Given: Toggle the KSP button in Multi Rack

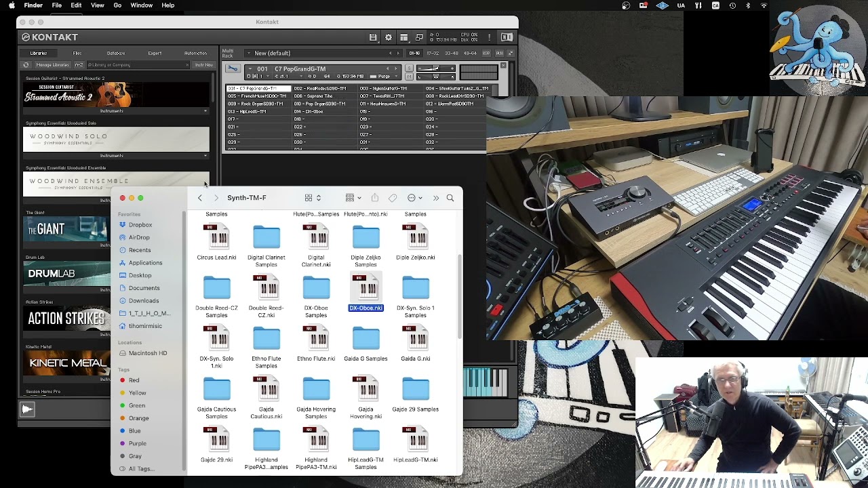Looking at the screenshot, I should coord(486,53).
